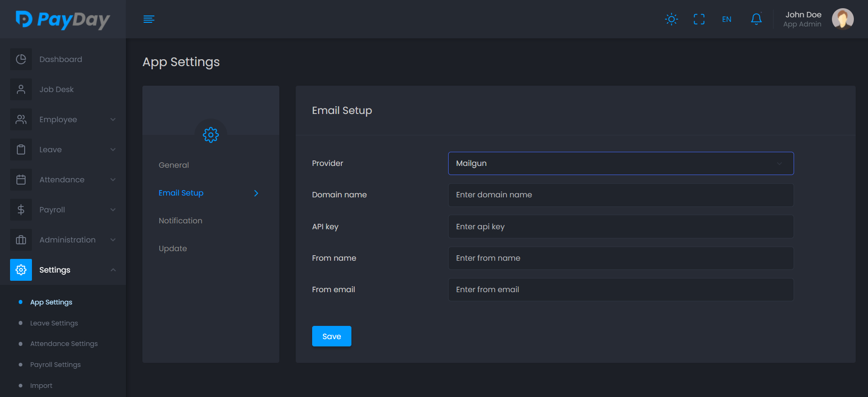This screenshot has width=868, height=397.
Task: Click the PayDay logo
Action: coord(63,20)
